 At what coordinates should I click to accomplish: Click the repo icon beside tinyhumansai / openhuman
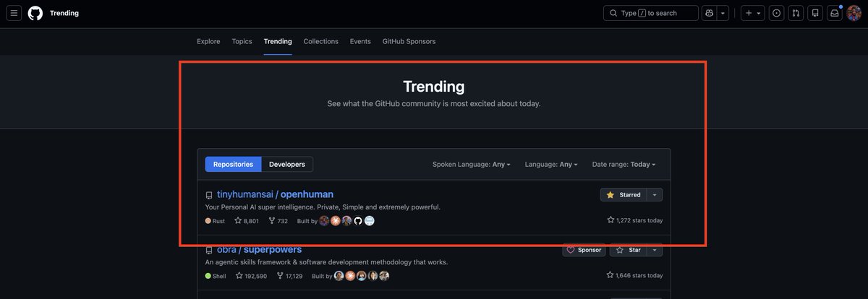pos(209,196)
